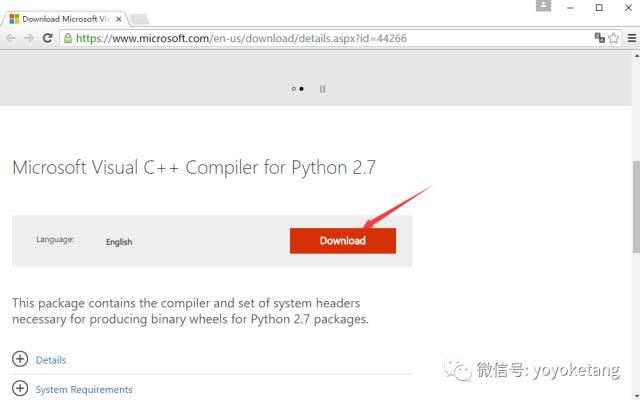The height and width of the screenshot is (400, 640).
Task: Close the browser window
Action: coord(629,8)
